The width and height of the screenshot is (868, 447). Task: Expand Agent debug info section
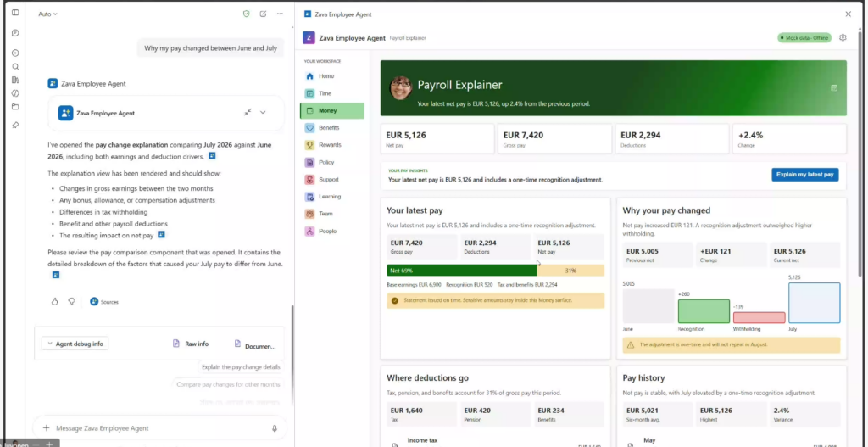(75, 344)
